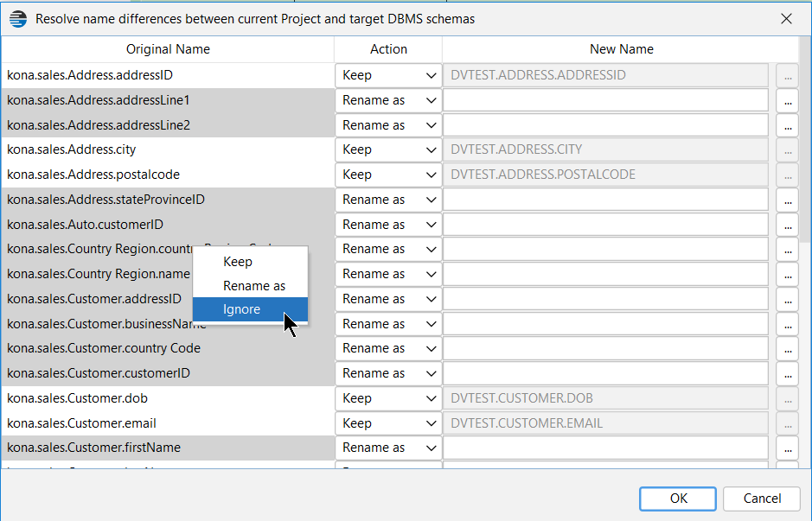The height and width of the screenshot is (521, 812).
Task: Confirm the dialog with OK
Action: click(678, 499)
